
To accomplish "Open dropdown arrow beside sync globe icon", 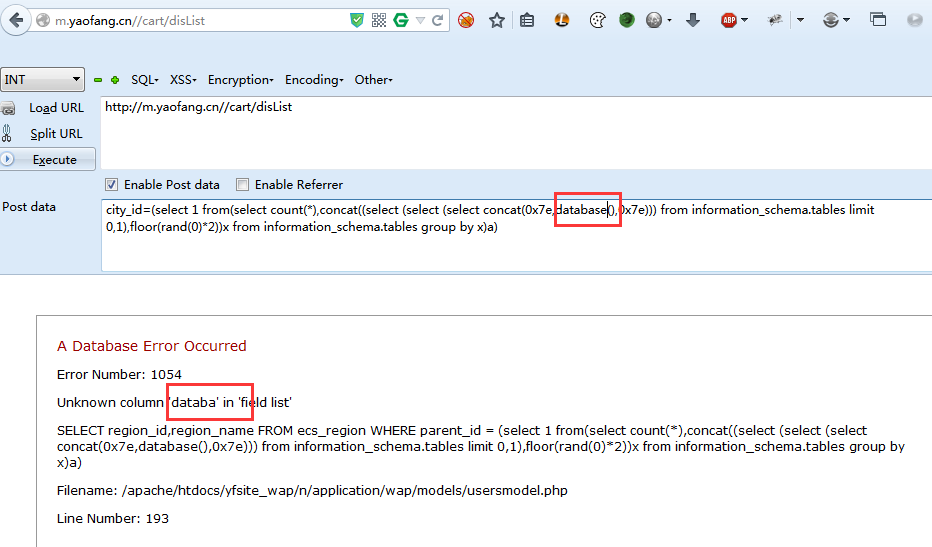I will (846, 21).
